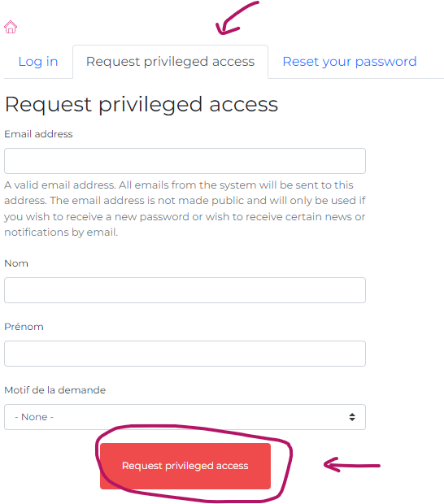
Task: Click into the Nom text field
Action: [185, 290]
